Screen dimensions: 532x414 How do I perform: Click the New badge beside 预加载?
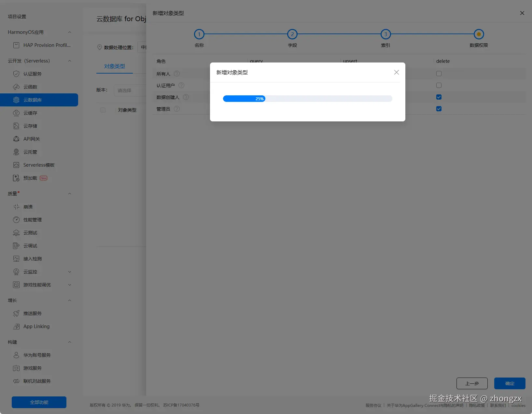coord(43,178)
